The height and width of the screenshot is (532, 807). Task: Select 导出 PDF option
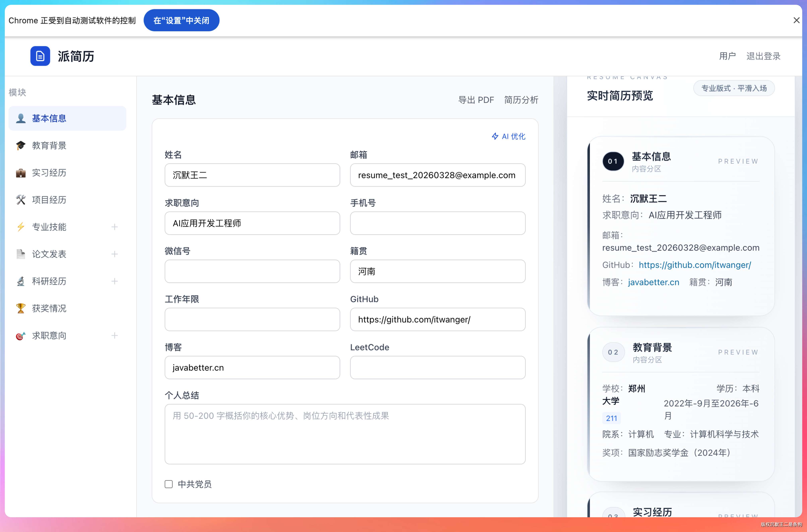point(476,100)
